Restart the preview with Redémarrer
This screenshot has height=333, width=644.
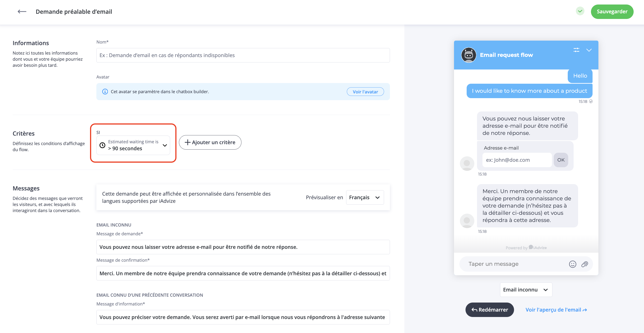(489, 310)
